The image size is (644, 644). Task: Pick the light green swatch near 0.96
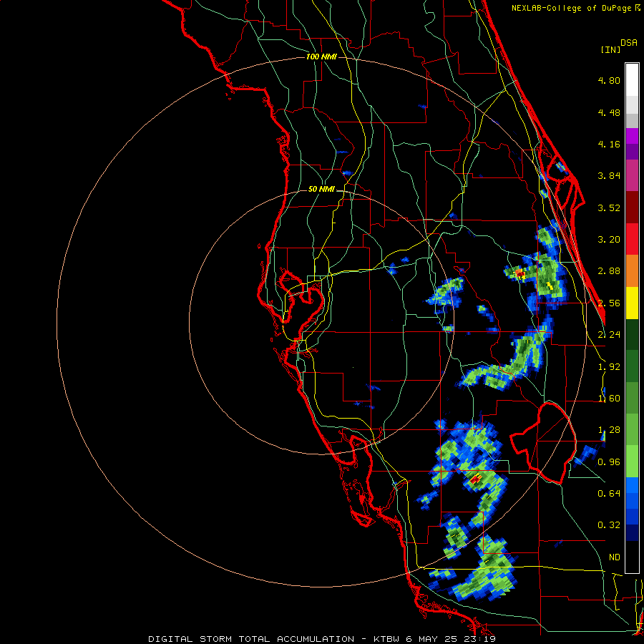(632, 462)
